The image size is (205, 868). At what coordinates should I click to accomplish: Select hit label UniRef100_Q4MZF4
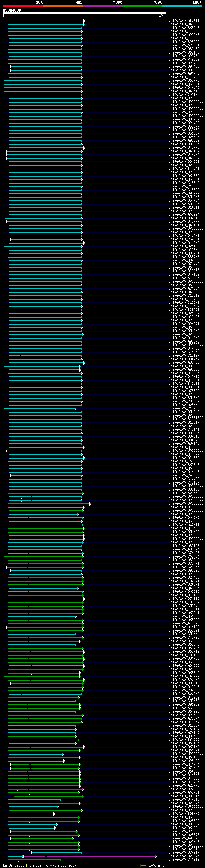coord(184,765)
